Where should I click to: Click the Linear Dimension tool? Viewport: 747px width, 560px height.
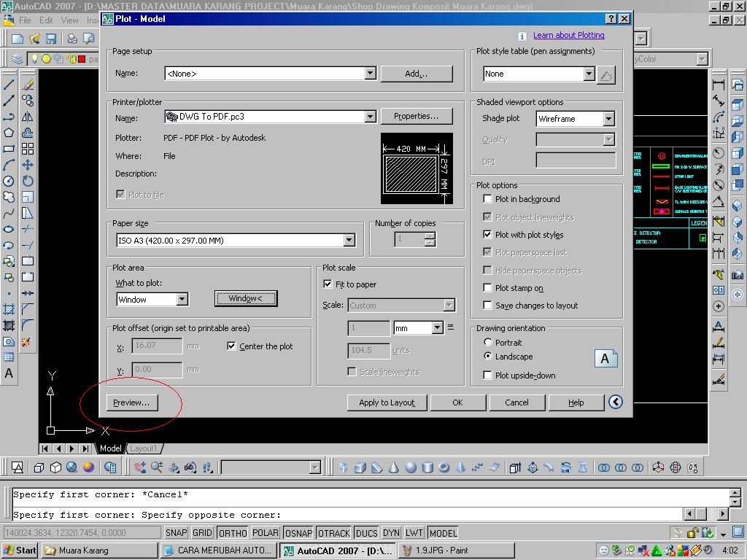coord(719,85)
